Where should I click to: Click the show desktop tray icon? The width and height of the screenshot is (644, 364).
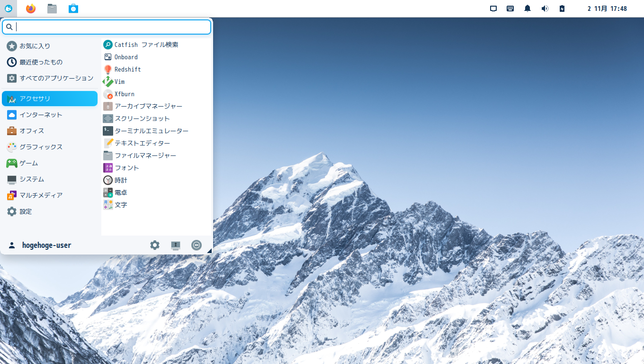493,9
